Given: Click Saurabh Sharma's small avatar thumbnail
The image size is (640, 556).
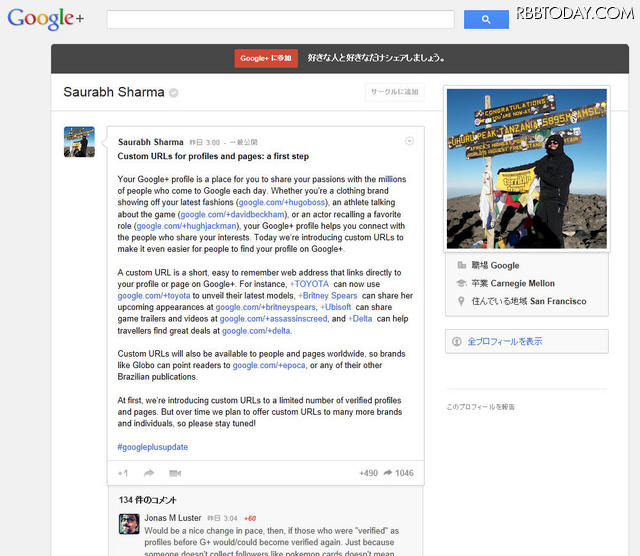Looking at the screenshot, I should 79,142.
